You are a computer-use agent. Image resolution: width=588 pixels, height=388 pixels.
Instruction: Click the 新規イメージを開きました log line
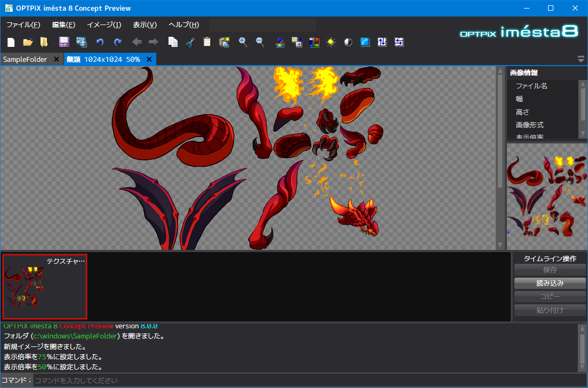(x=45, y=347)
